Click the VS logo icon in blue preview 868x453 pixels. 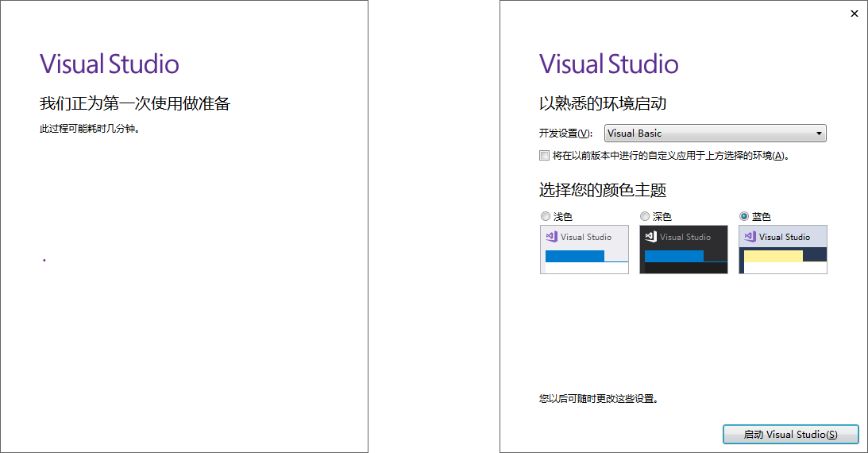[x=750, y=237]
